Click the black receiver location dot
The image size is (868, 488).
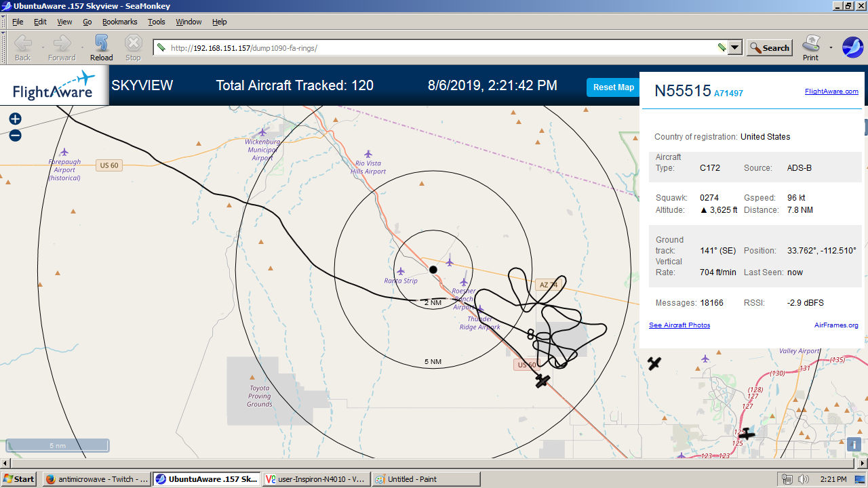tap(433, 269)
